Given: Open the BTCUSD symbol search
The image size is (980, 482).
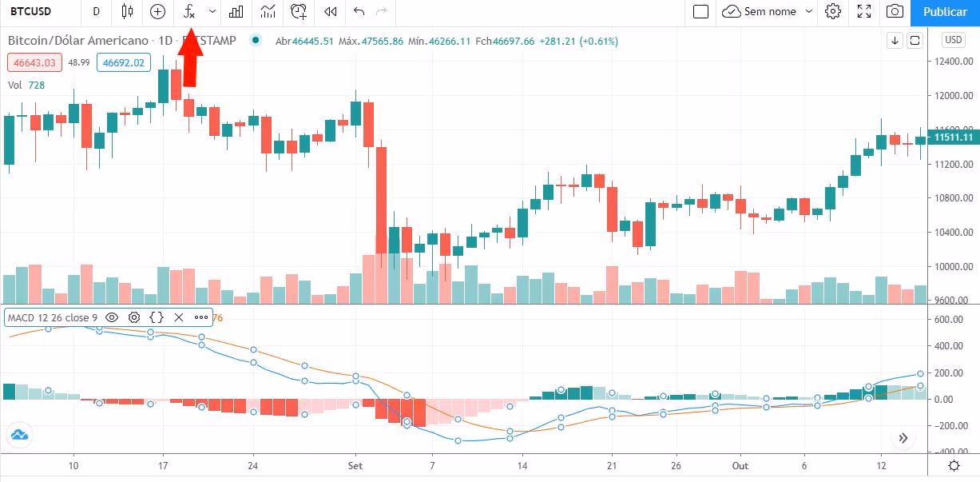Looking at the screenshot, I should (x=30, y=12).
